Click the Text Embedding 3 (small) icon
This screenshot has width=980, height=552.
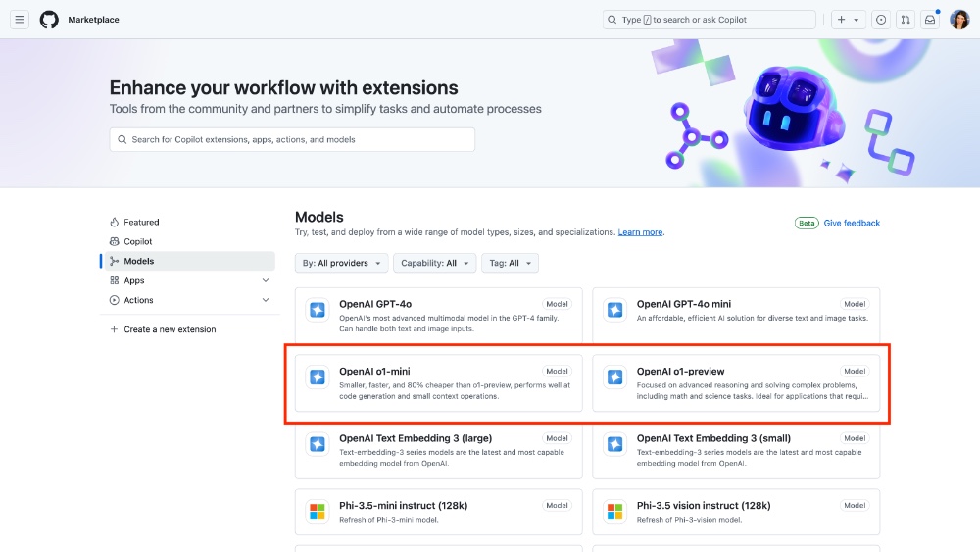(615, 444)
